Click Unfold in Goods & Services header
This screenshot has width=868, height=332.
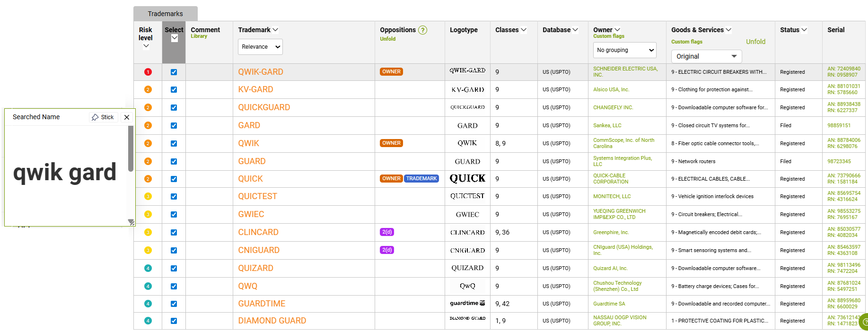tap(755, 42)
